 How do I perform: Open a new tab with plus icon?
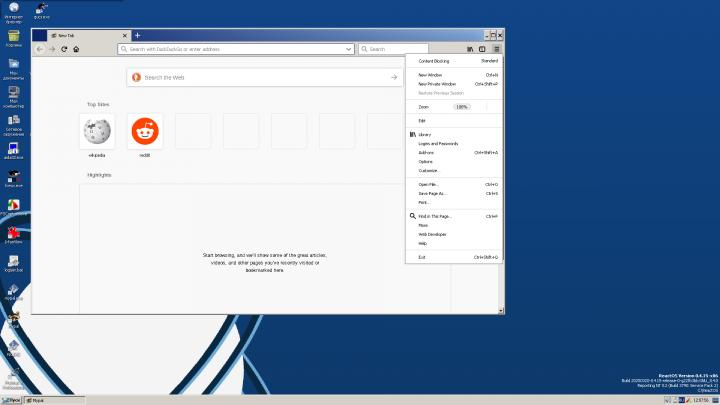[137, 35]
